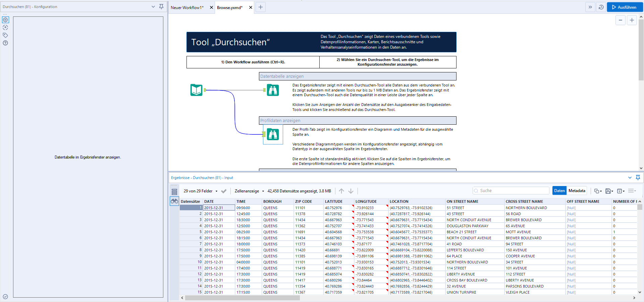Switch to the Neuer Workflow1 tab
644x302 pixels.
coord(187,7)
